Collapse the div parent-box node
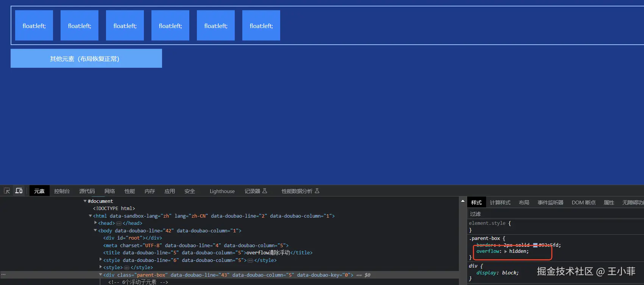The width and height of the screenshot is (644, 285). pos(100,275)
